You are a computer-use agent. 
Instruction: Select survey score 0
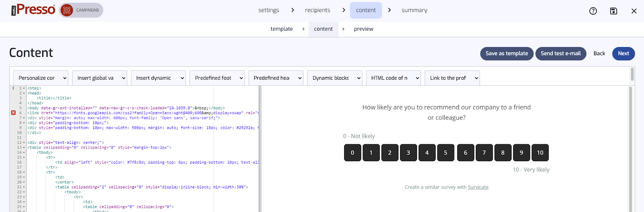click(x=353, y=153)
